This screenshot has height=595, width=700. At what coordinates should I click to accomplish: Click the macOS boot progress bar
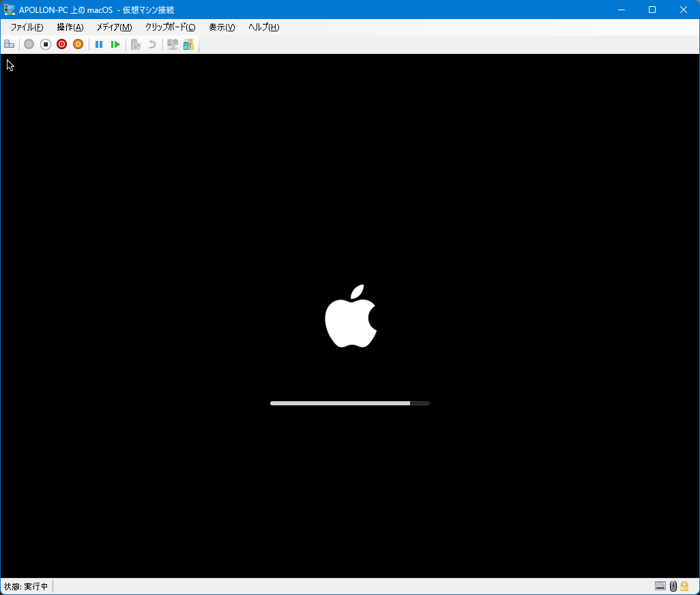pos(350,403)
